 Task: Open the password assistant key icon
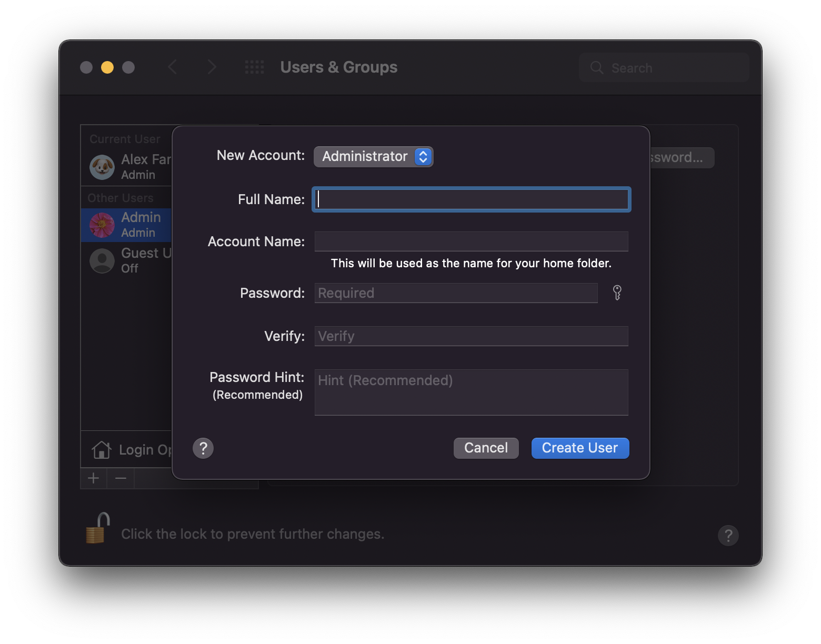(x=617, y=293)
